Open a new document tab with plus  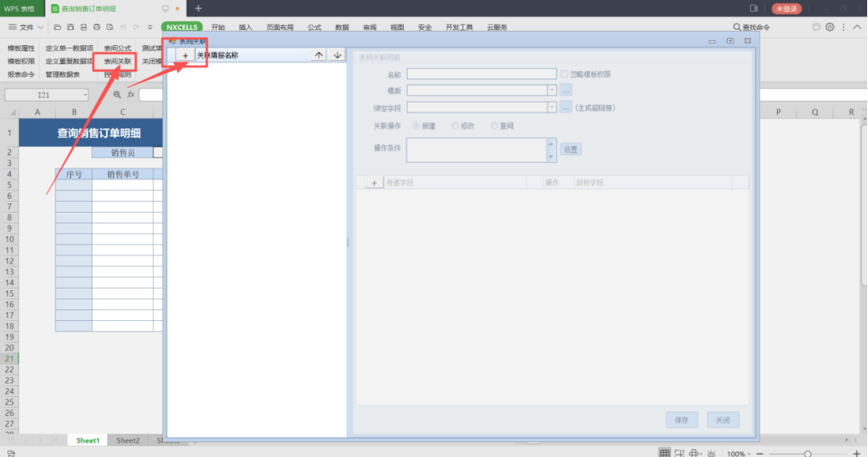coord(198,8)
